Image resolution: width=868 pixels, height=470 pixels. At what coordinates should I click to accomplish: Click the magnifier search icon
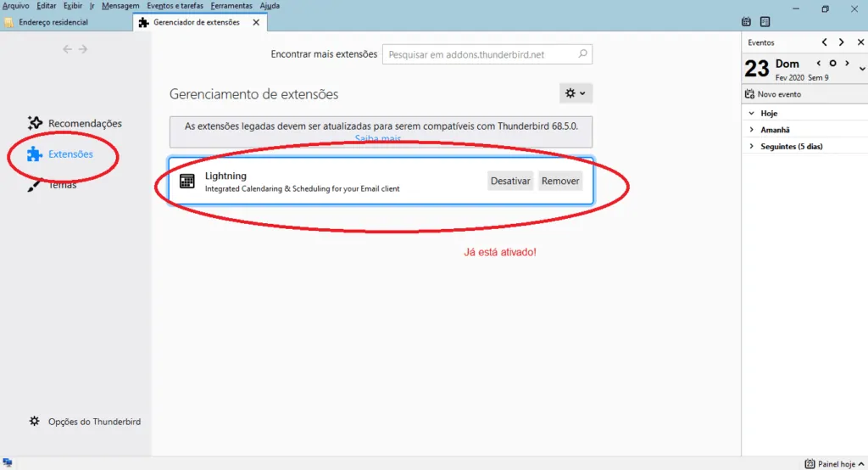582,53
